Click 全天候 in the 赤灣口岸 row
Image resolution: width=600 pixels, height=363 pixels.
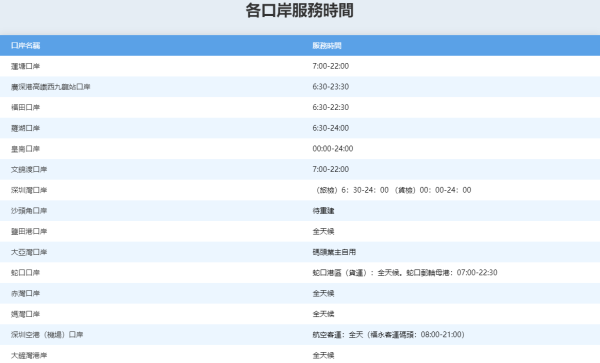(323, 293)
